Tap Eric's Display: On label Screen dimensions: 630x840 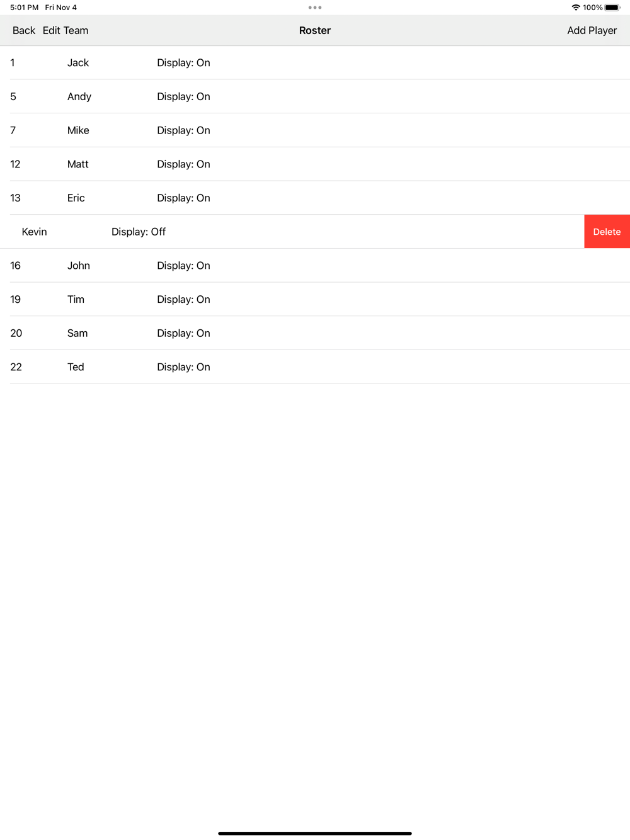coord(183,198)
